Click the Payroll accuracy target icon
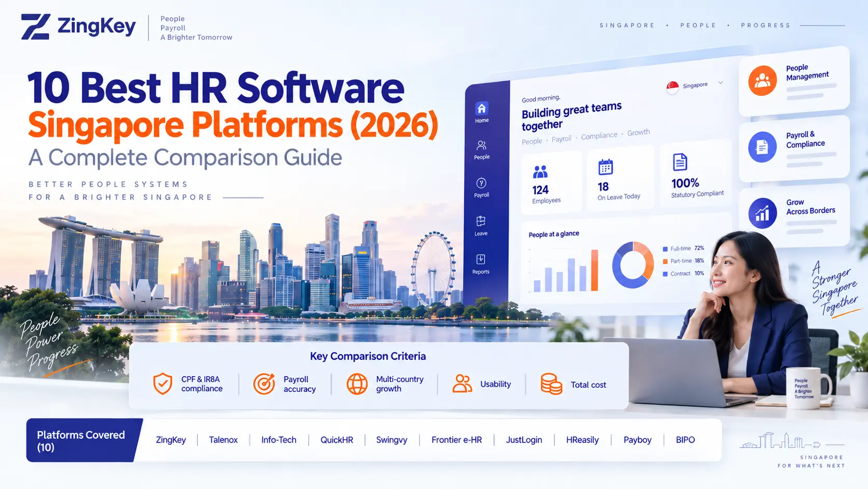Screen dimensions: 868x489 click(264, 384)
